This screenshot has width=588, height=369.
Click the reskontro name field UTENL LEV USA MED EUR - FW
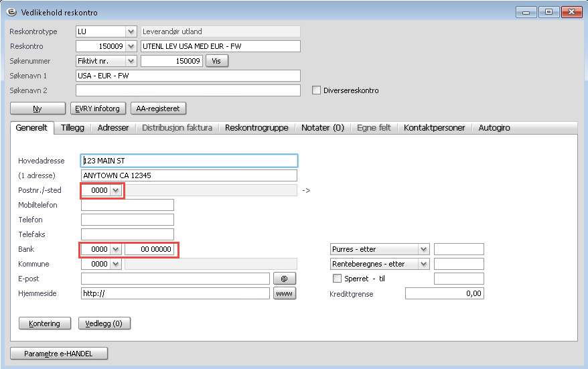point(220,46)
